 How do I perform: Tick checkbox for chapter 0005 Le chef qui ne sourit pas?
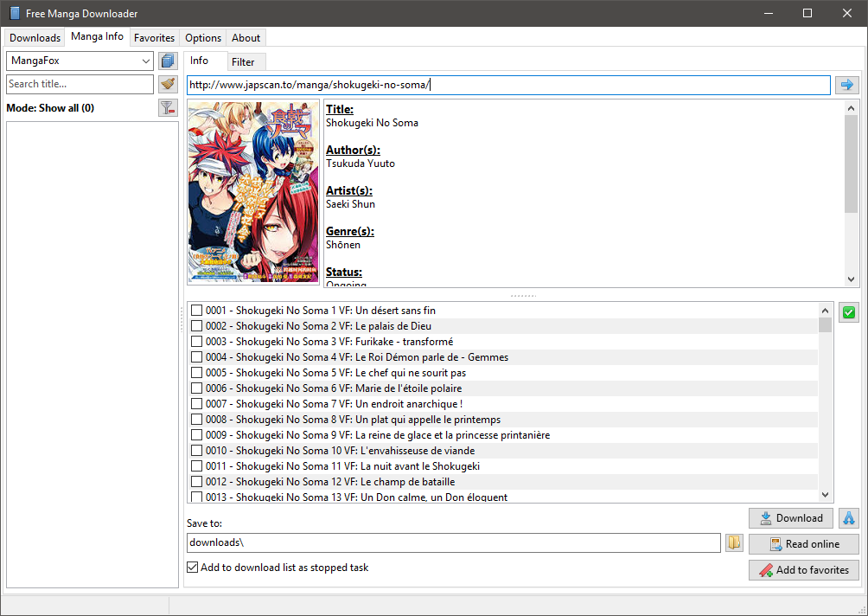point(196,372)
